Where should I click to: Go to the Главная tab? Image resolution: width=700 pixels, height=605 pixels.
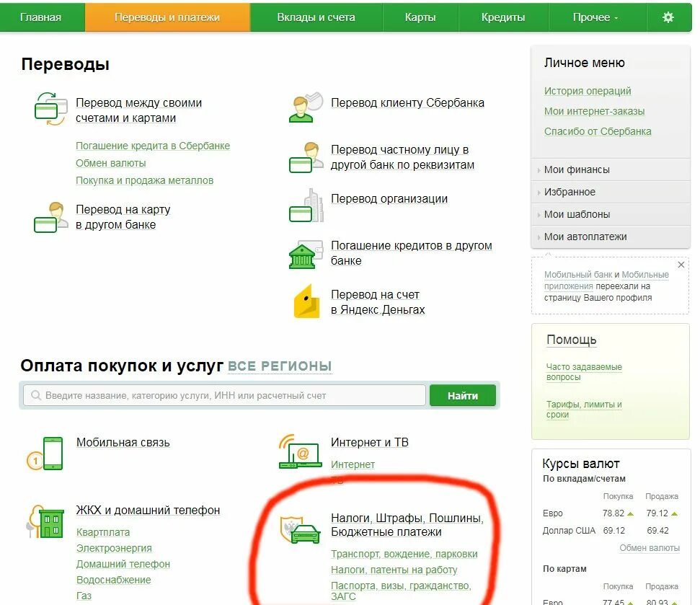pos(40,17)
